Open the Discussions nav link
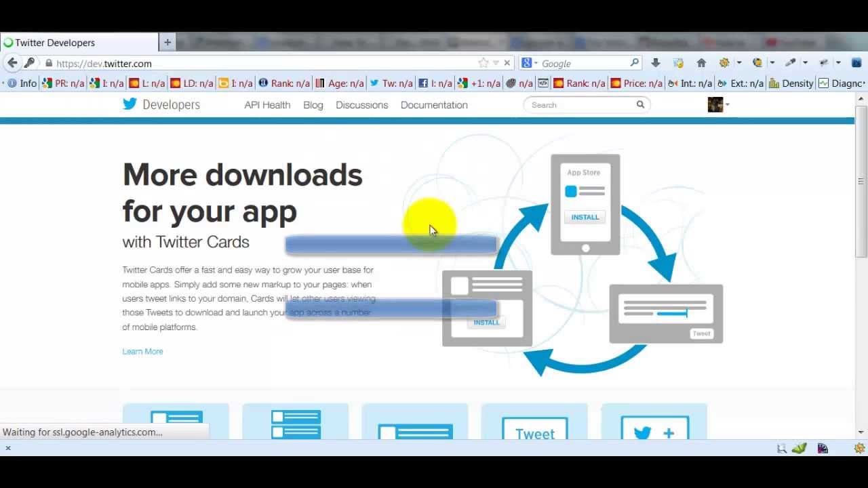Viewport: 868px width, 488px height. tap(361, 105)
